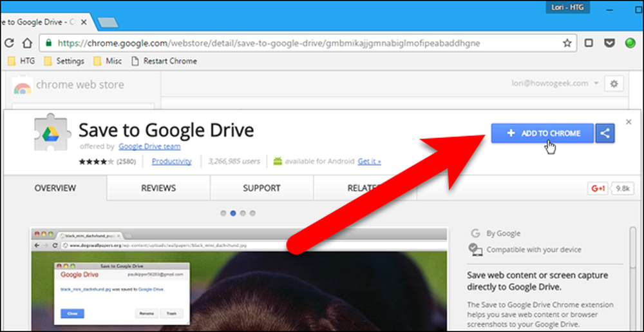This screenshot has width=644, height=332.
Task: Select the third screenshot carousel dot
Action: (x=243, y=213)
